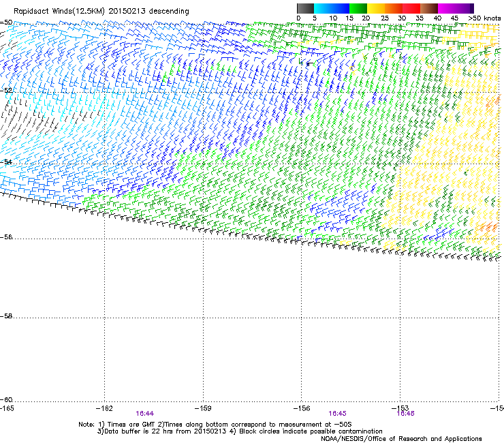
Task: Click the title 'Rapidscat Winds(12.5KM) 20150213 descending'
Action: (101, 12)
